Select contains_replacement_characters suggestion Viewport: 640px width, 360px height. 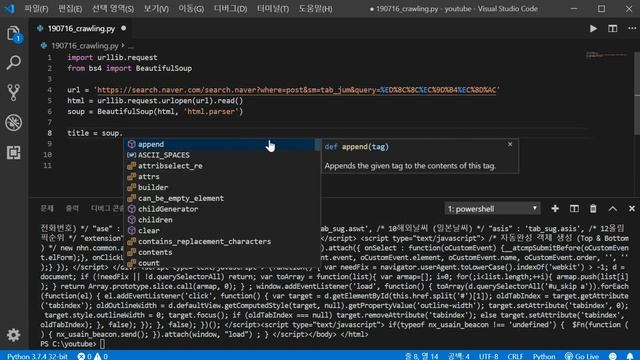click(220, 242)
